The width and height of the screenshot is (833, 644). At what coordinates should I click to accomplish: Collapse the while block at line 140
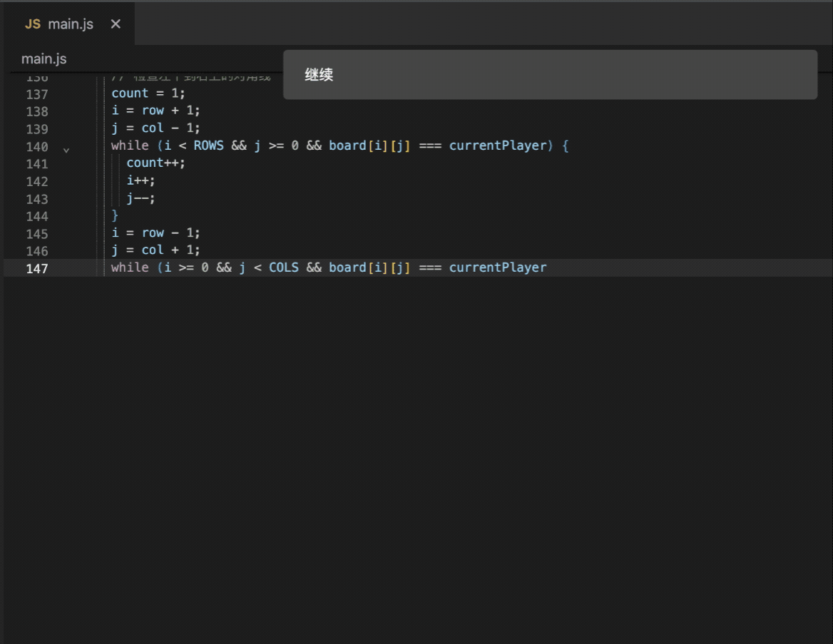tap(66, 150)
